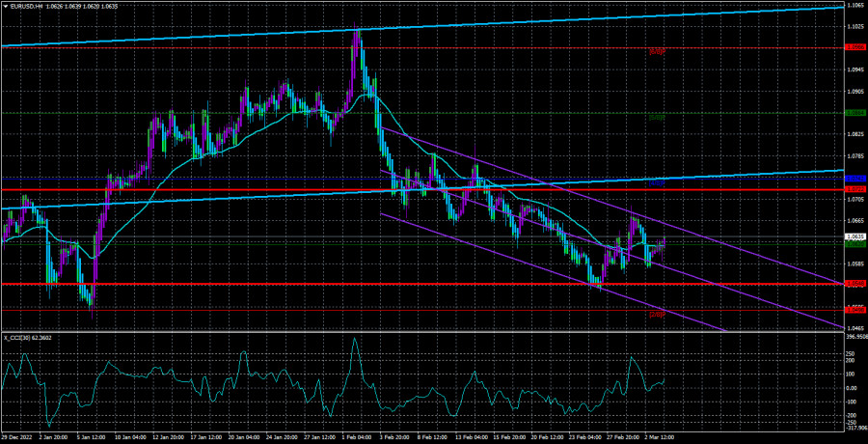Select the X_CCI(30) indicator label

[17, 338]
